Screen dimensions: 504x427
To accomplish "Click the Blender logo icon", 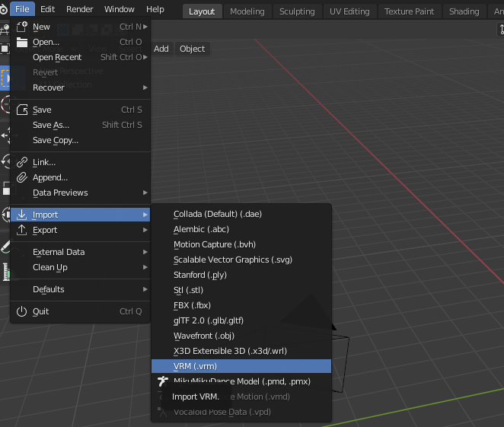I will (x=3, y=9).
